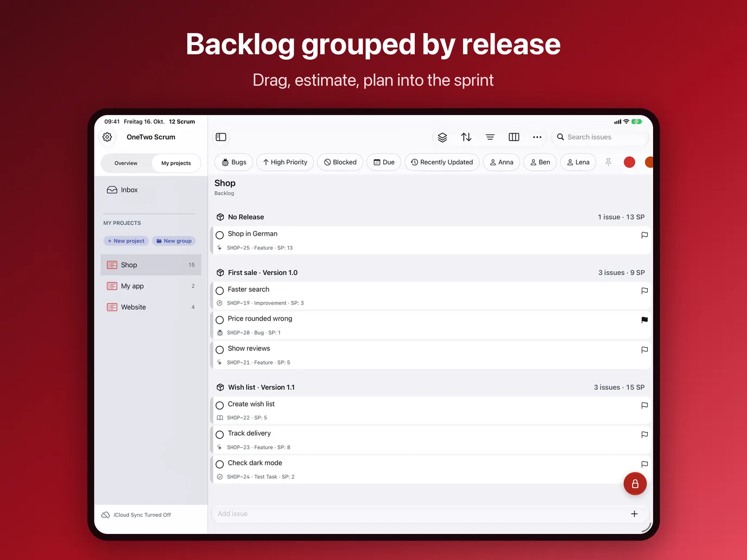Click the Add issue input field

click(431, 514)
